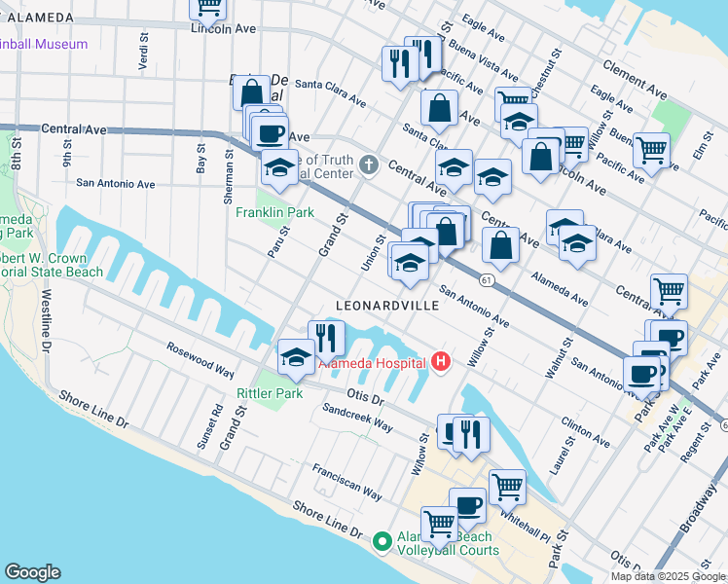
Task: Open the shopping bag pin on Alameda Ave
Action: pyautogui.click(x=500, y=246)
